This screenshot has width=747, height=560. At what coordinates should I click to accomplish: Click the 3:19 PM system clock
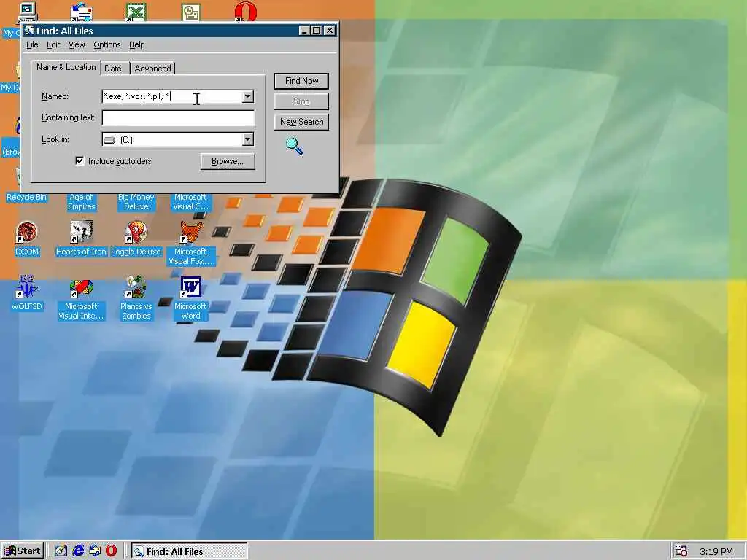pos(716,551)
